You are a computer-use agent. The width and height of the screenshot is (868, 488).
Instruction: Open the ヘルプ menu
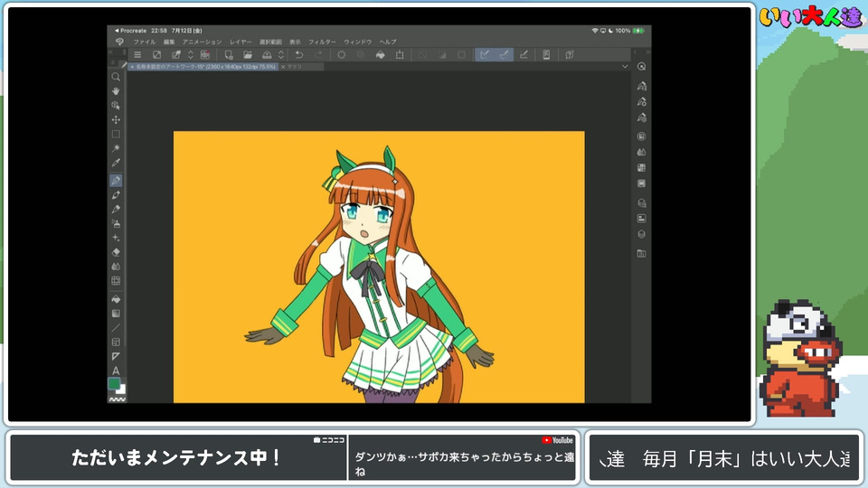pyautogui.click(x=388, y=42)
